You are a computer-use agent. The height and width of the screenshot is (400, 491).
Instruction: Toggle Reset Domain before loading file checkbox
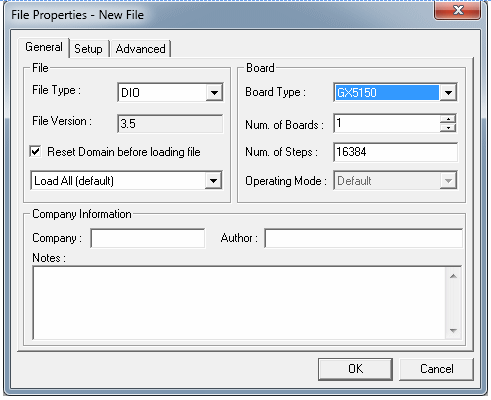click(x=35, y=152)
